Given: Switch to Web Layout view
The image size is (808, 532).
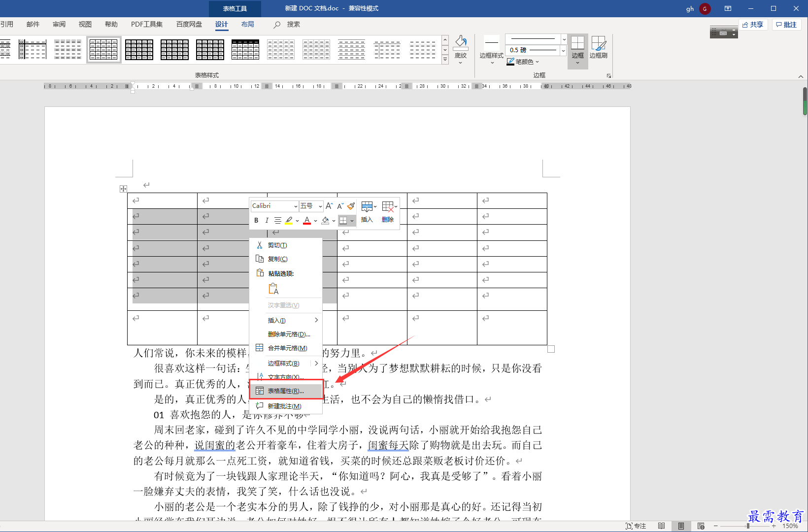Looking at the screenshot, I should 701,526.
